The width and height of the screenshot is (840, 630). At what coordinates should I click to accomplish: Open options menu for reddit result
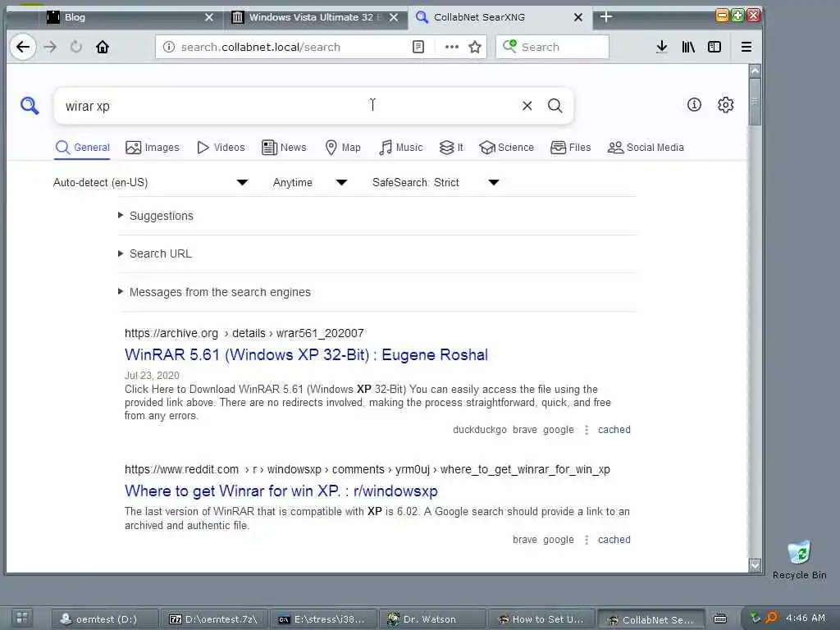[586, 540]
